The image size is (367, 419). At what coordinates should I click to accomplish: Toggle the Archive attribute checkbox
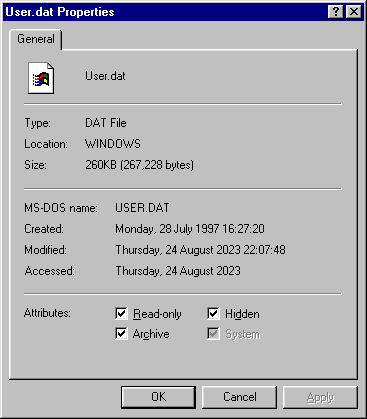121,333
